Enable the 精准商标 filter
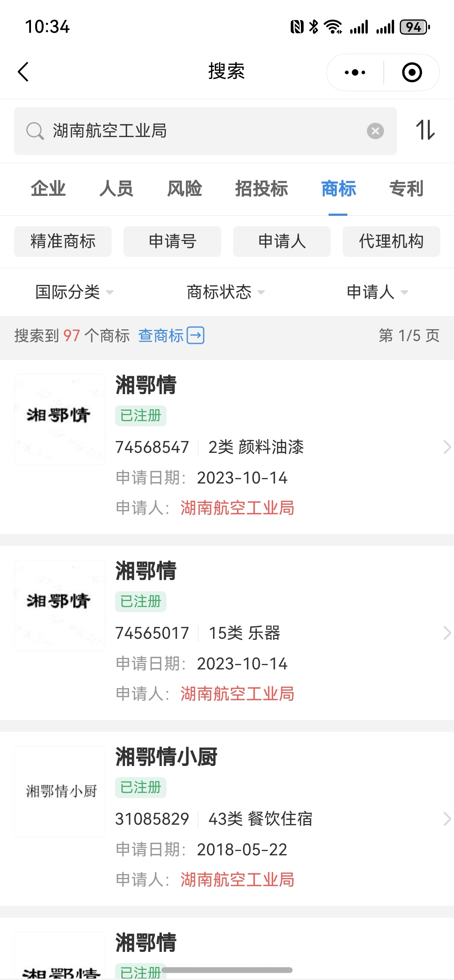 tap(63, 241)
